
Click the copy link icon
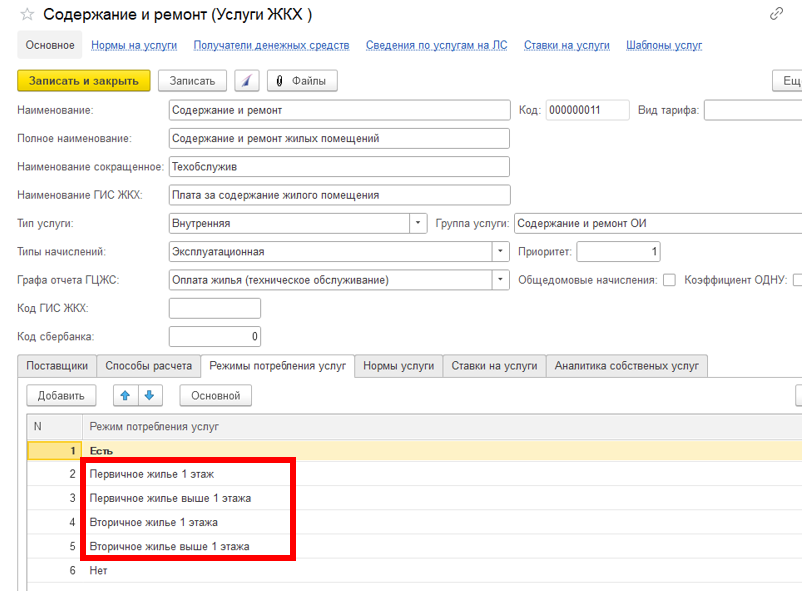776,14
